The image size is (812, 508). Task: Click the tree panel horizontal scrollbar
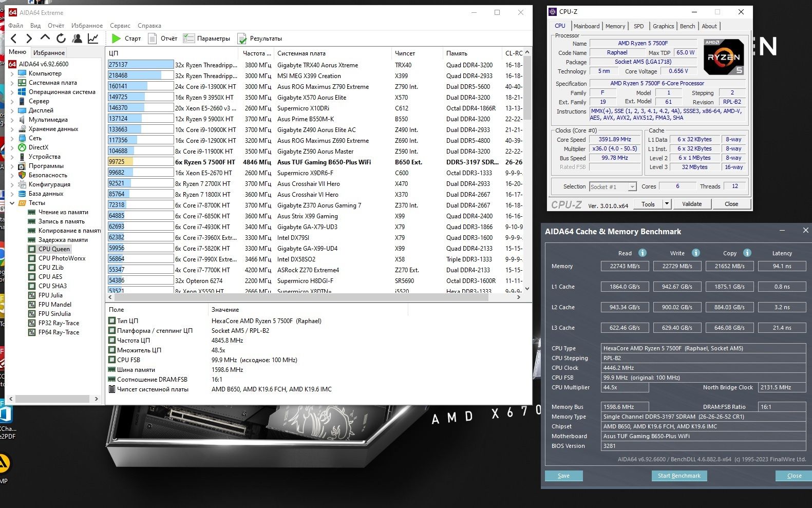coord(53,399)
